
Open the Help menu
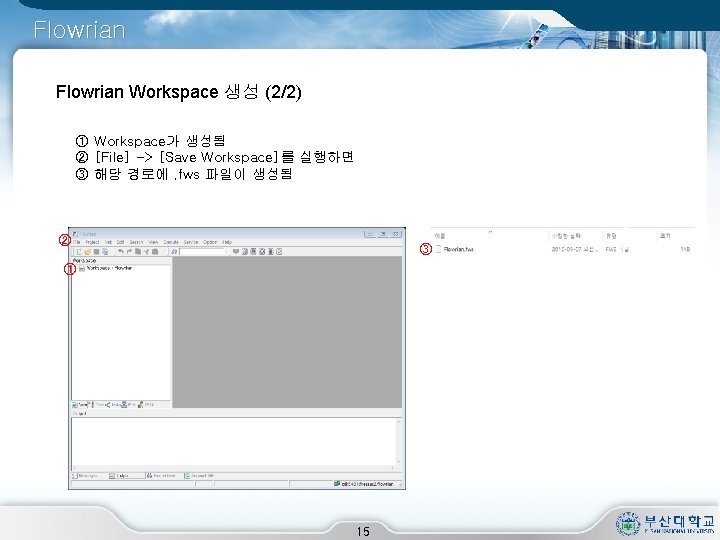[227, 242]
